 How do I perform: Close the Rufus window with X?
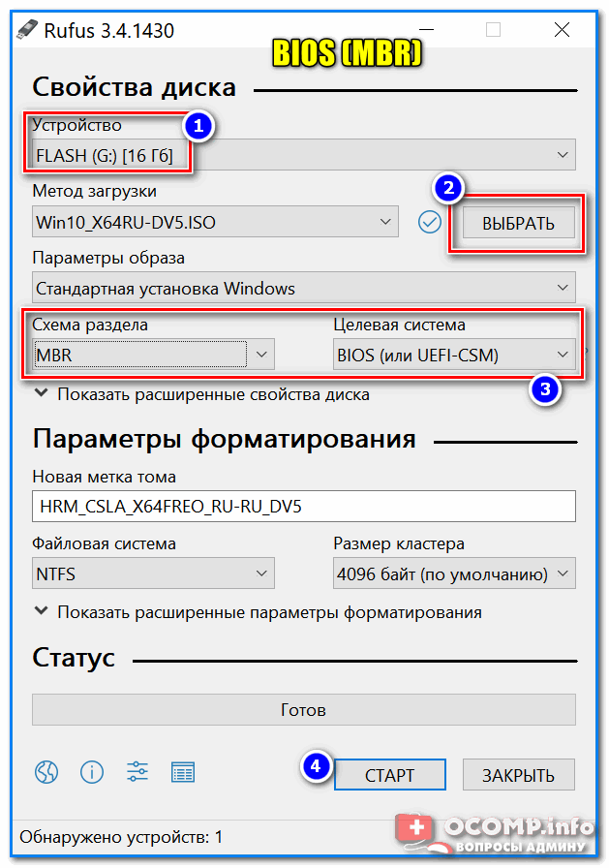pos(562,30)
